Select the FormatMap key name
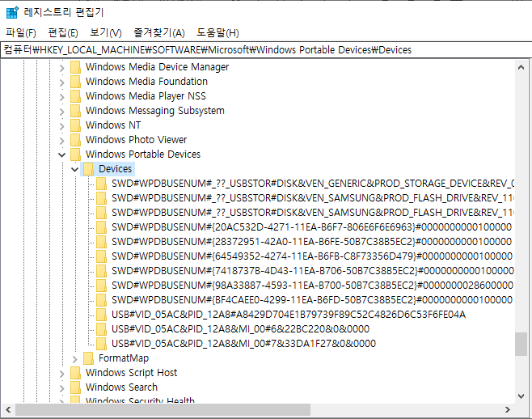 (124, 358)
